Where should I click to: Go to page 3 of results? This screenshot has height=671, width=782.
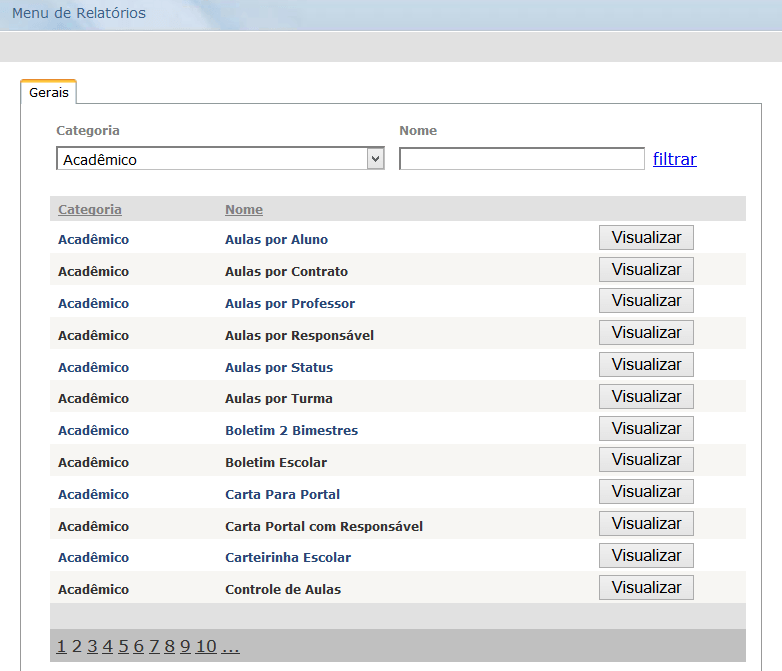(92, 646)
